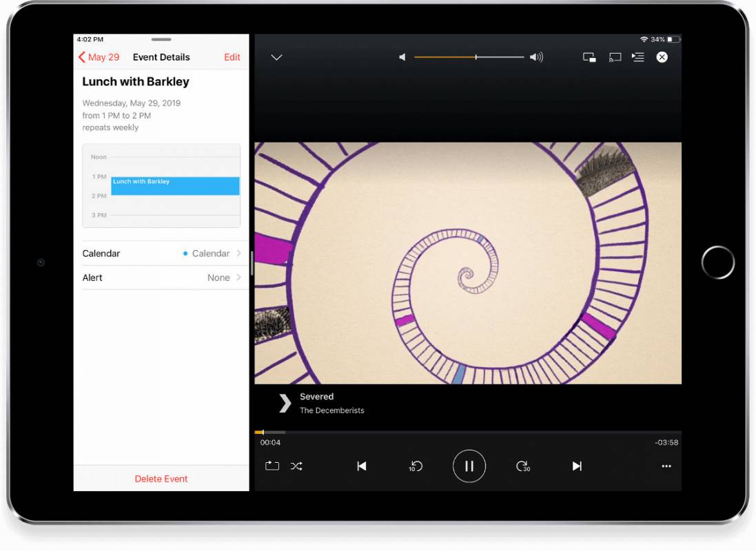Collapse the video player with the down chevron
This screenshot has height=551, width=756.
tap(276, 58)
